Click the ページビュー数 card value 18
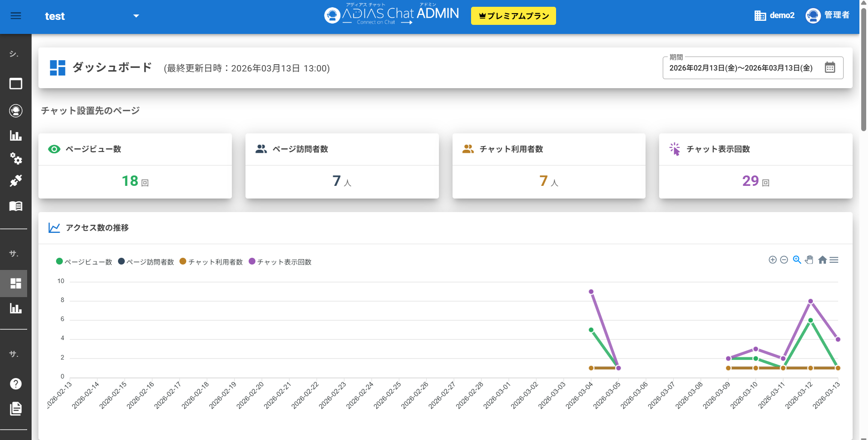868x440 pixels. 130,181
